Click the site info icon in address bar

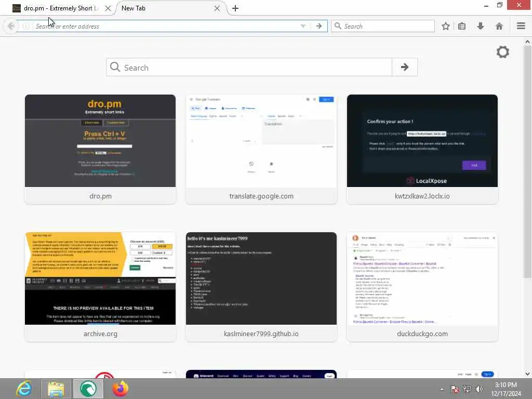point(26,26)
